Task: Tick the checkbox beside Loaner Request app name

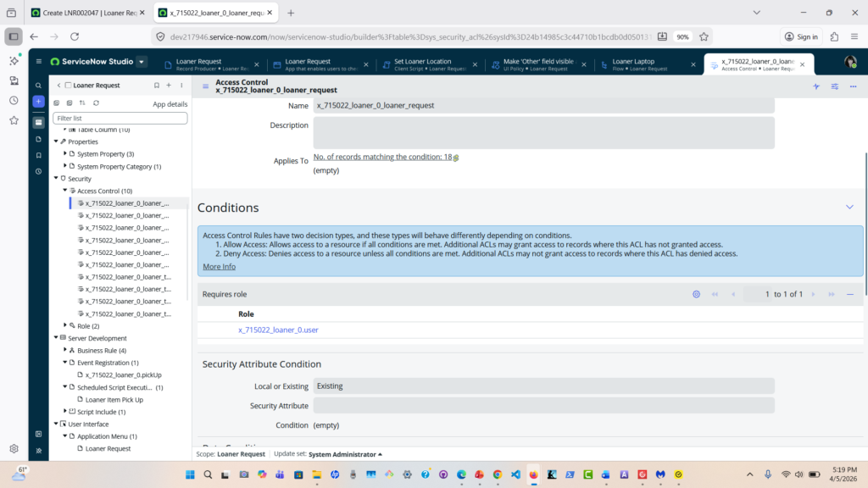Action: click(68, 86)
